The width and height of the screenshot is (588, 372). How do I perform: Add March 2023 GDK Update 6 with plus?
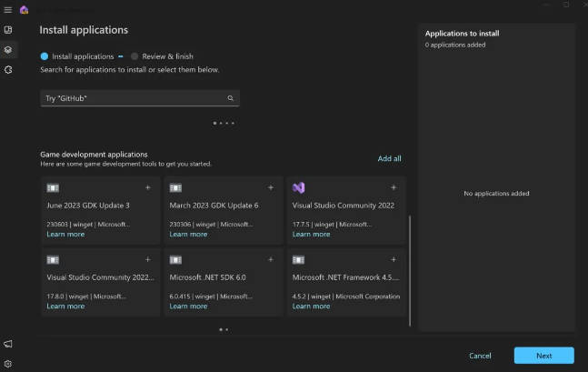(x=271, y=187)
